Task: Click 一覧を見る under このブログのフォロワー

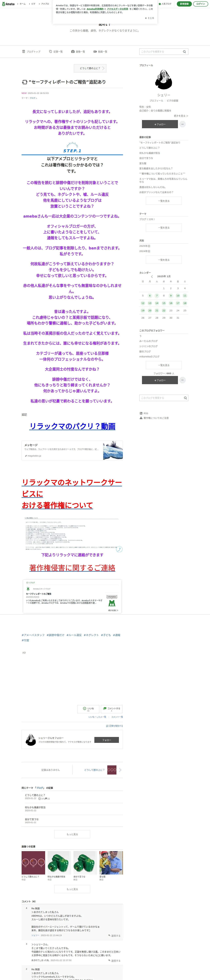Action: (x=164, y=365)
